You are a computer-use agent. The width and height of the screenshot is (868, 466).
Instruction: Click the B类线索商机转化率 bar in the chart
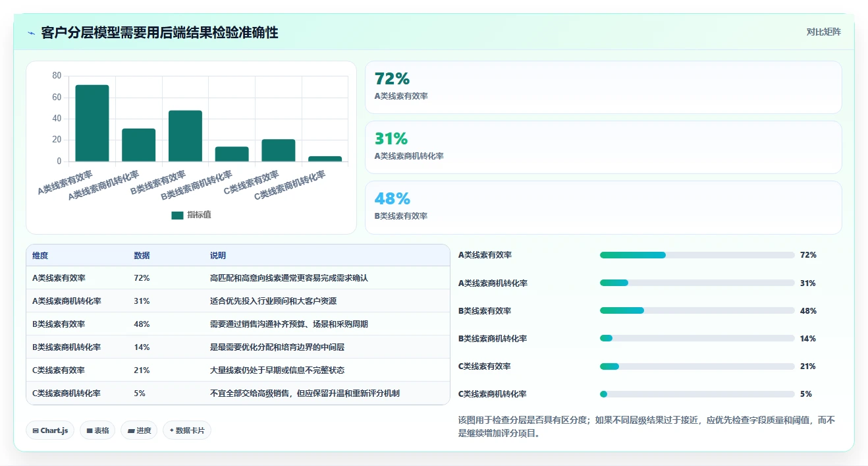232,154
